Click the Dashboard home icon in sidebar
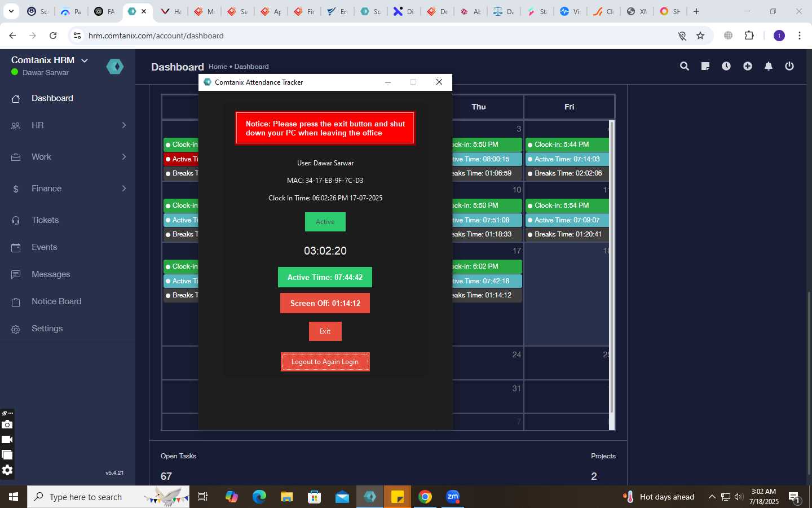This screenshot has width=812, height=508. (16, 99)
